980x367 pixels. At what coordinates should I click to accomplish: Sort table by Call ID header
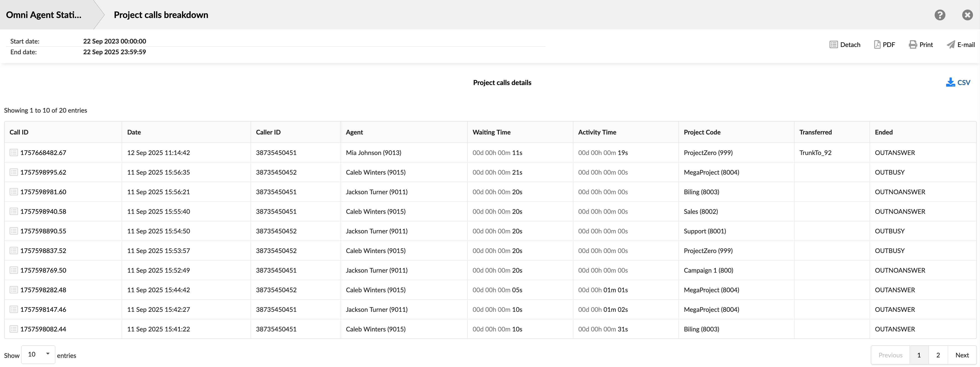pyautogui.click(x=19, y=132)
